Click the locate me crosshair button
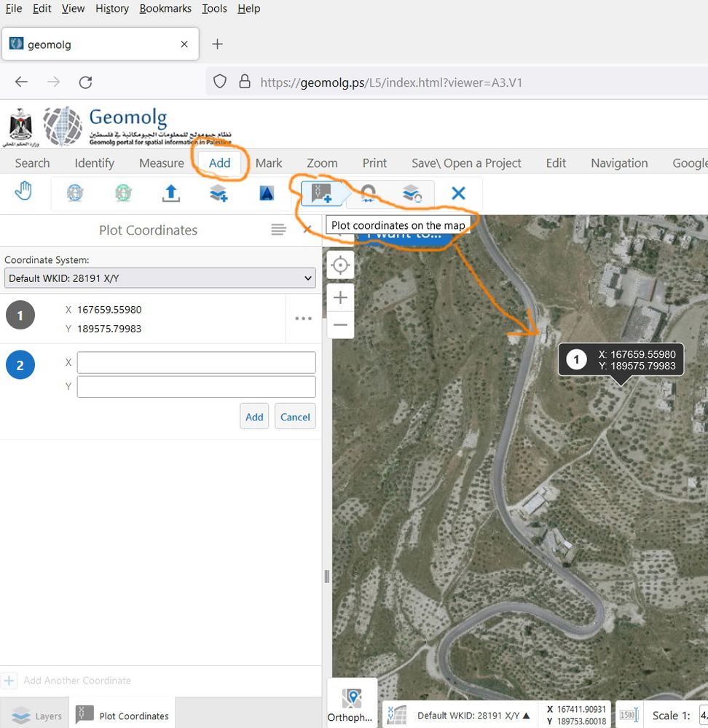This screenshot has height=728, width=708. coord(340,265)
